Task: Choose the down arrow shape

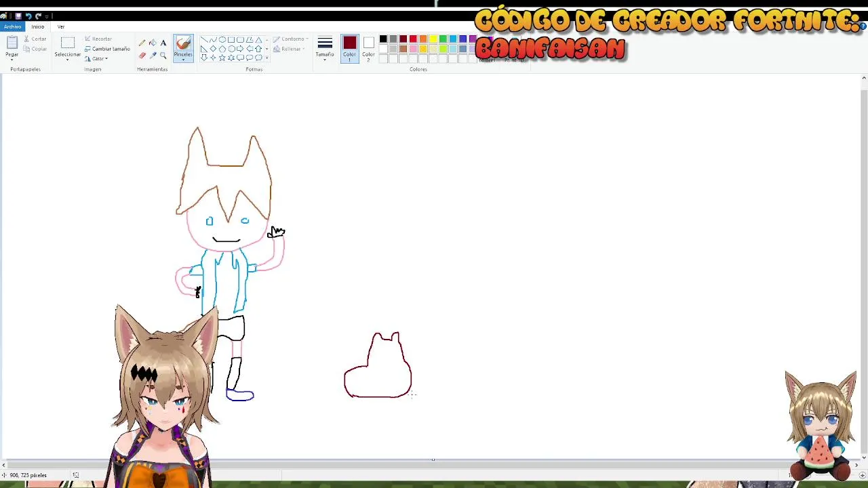Action: (204, 58)
